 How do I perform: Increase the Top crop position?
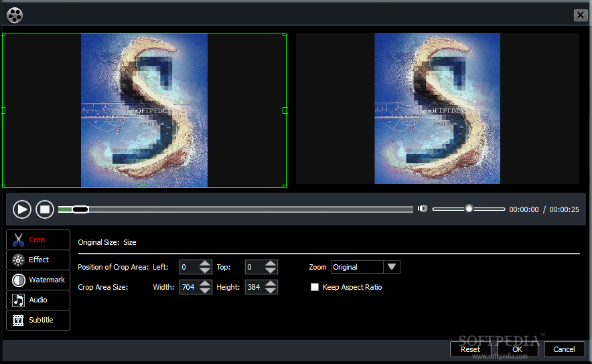pyautogui.click(x=271, y=263)
